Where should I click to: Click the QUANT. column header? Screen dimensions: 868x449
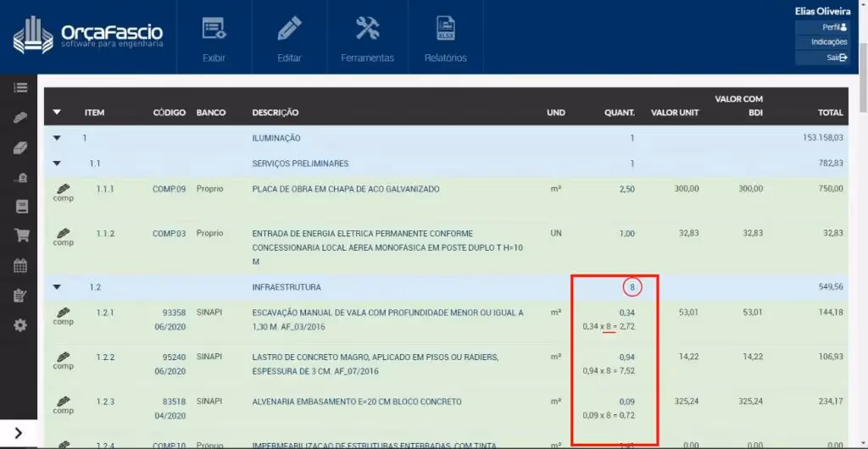[x=620, y=113]
